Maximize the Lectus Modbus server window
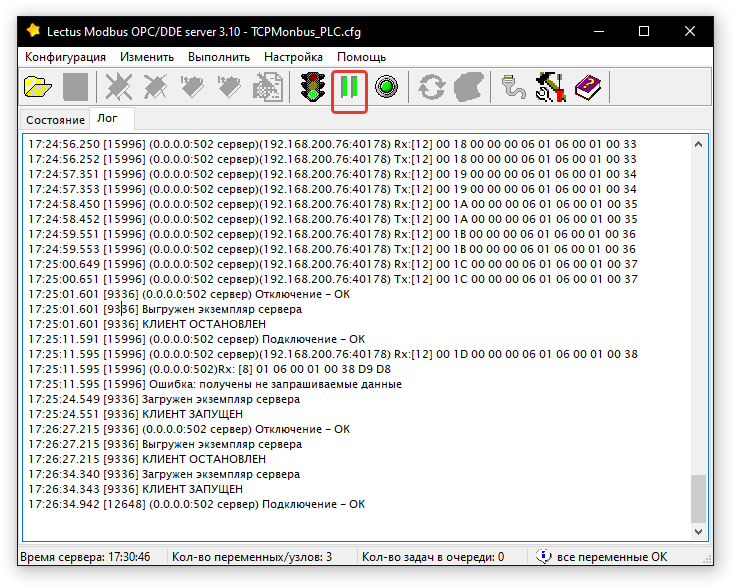The width and height of the screenshot is (735, 588). point(644,31)
